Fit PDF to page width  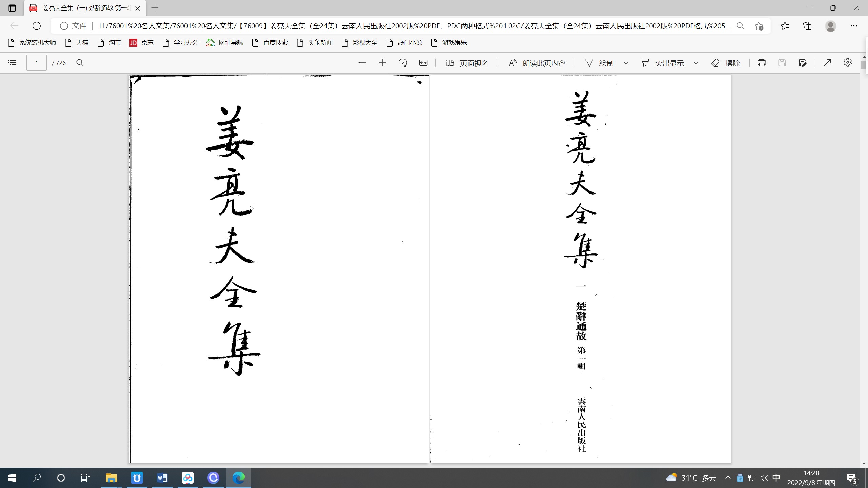coord(423,63)
